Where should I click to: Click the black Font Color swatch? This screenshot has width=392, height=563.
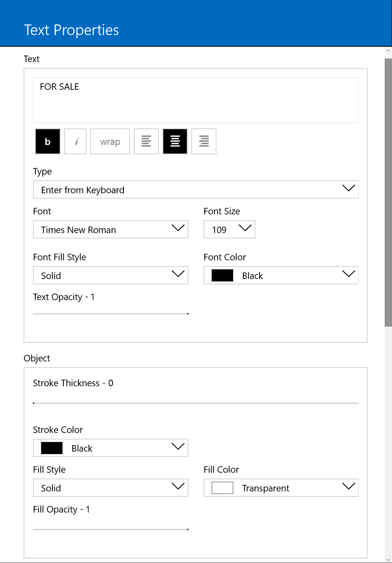pyautogui.click(x=222, y=275)
